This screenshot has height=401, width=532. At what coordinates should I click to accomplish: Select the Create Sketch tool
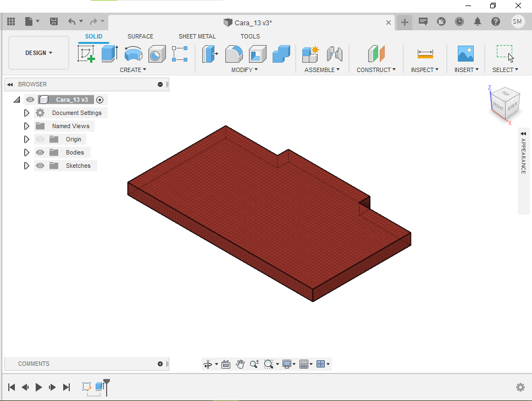(x=86, y=54)
